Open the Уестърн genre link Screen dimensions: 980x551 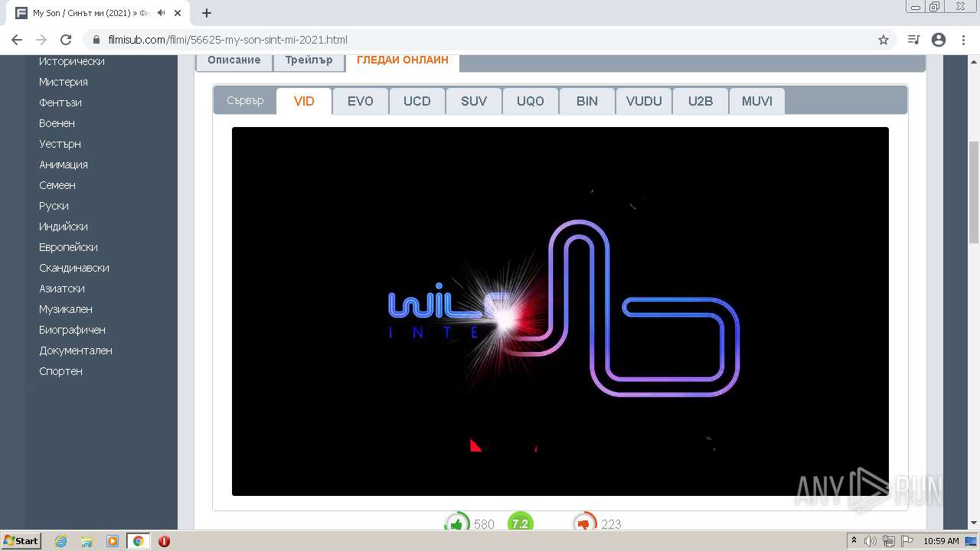(60, 144)
